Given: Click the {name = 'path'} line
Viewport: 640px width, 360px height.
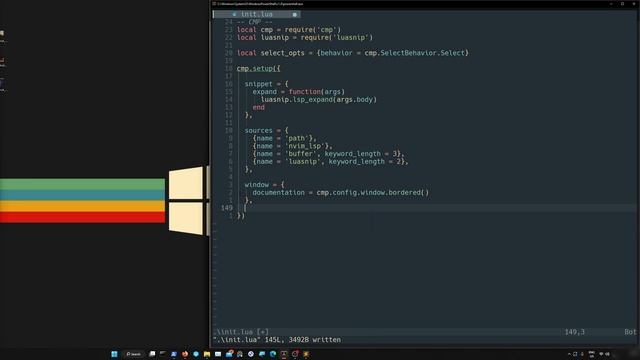Looking at the screenshot, I should click(x=284, y=138).
